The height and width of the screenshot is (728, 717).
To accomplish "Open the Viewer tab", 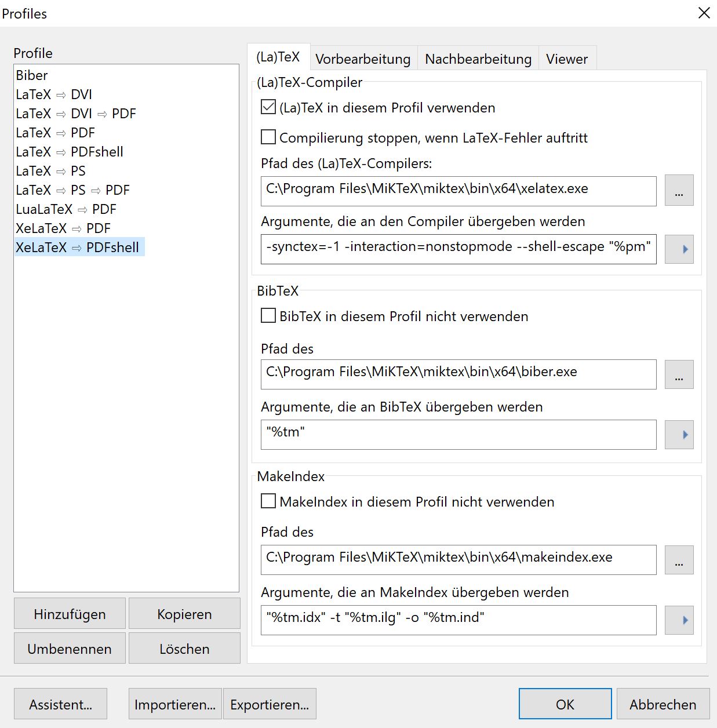I will [566, 59].
